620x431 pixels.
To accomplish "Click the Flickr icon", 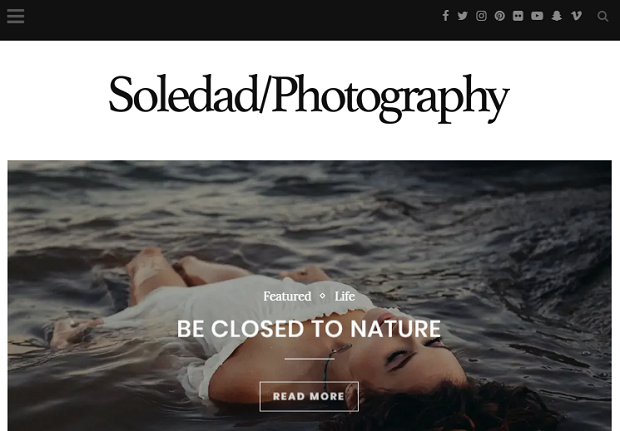I will pos(518,16).
